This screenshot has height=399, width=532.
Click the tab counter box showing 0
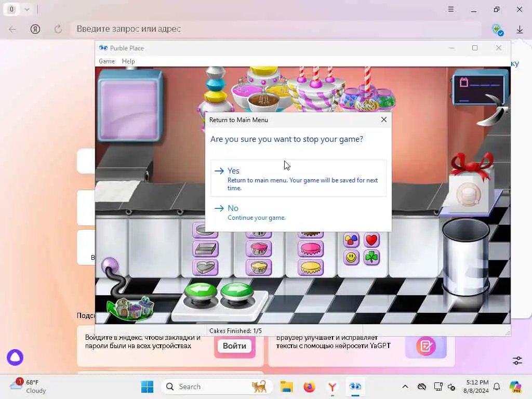(12, 9)
